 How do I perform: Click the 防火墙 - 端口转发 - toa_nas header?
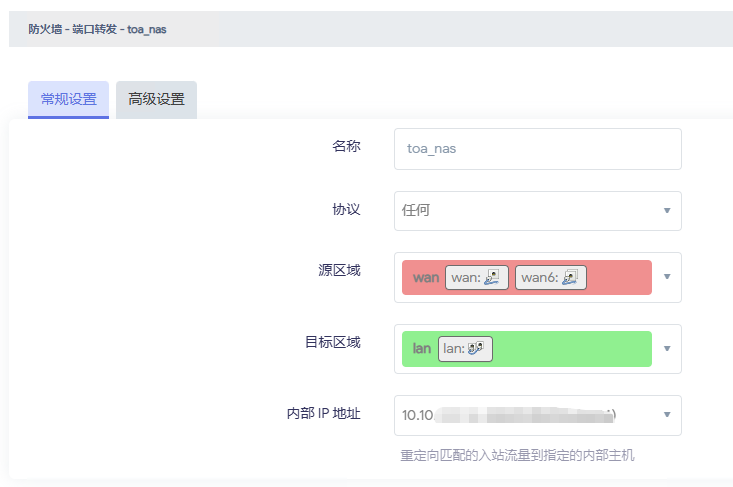(98, 30)
